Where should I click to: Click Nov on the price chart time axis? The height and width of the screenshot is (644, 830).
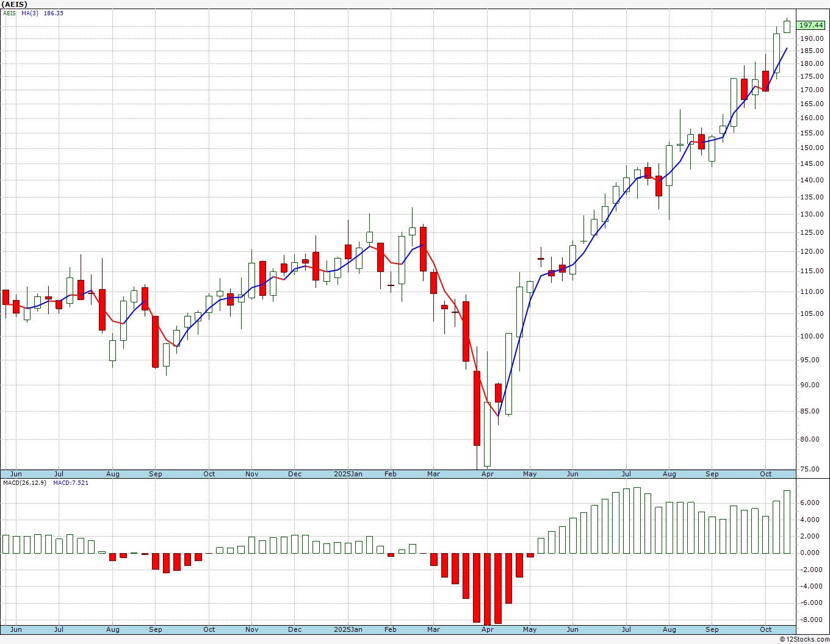(x=252, y=474)
